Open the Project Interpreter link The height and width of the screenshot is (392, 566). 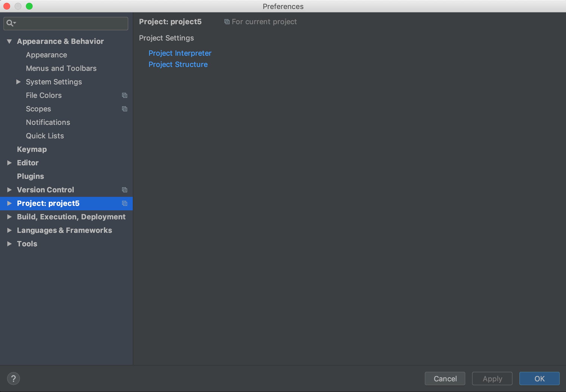click(180, 53)
